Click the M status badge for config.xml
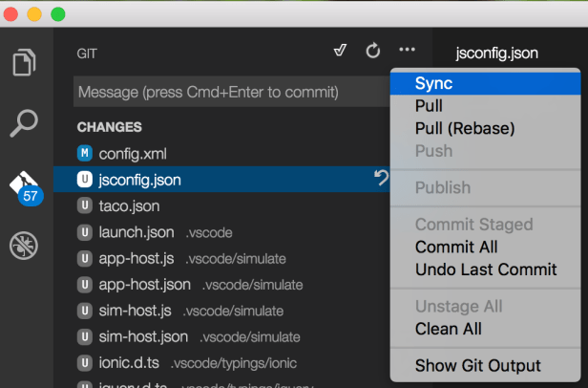The width and height of the screenshot is (588, 388). [85, 153]
